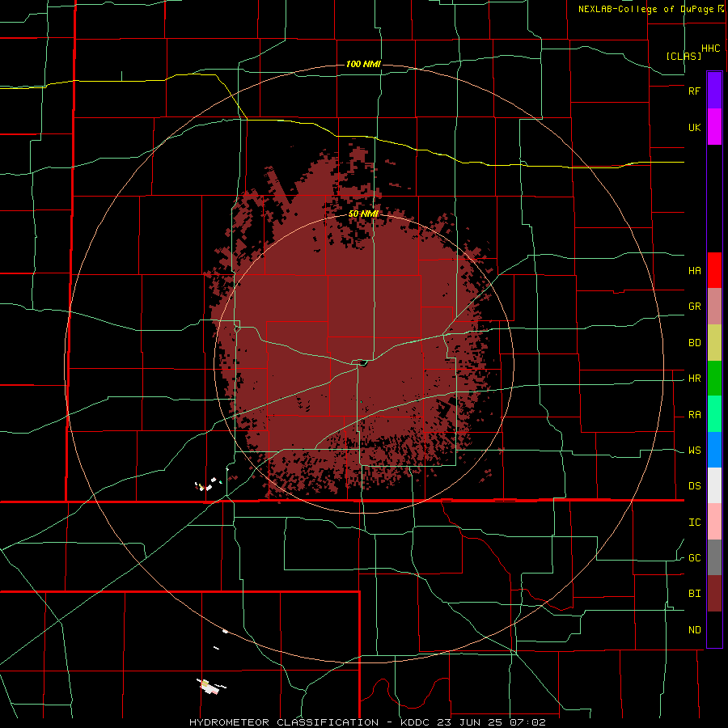This screenshot has height=728, width=728.
Task: Click the "[CLAS]" units label
Action: click(x=684, y=56)
